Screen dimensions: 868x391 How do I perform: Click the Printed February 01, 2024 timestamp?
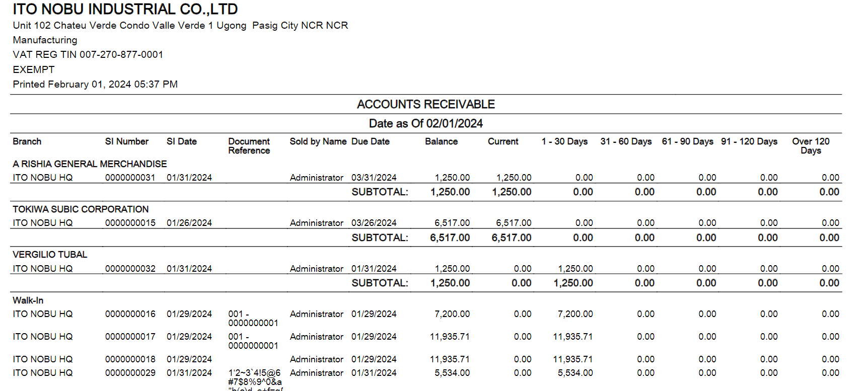point(95,84)
